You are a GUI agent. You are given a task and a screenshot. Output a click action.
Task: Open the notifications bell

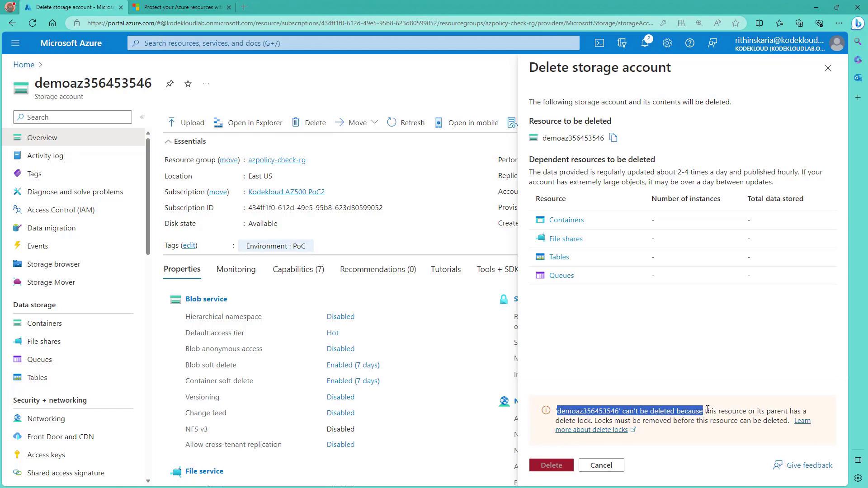click(x=645, y=43)
